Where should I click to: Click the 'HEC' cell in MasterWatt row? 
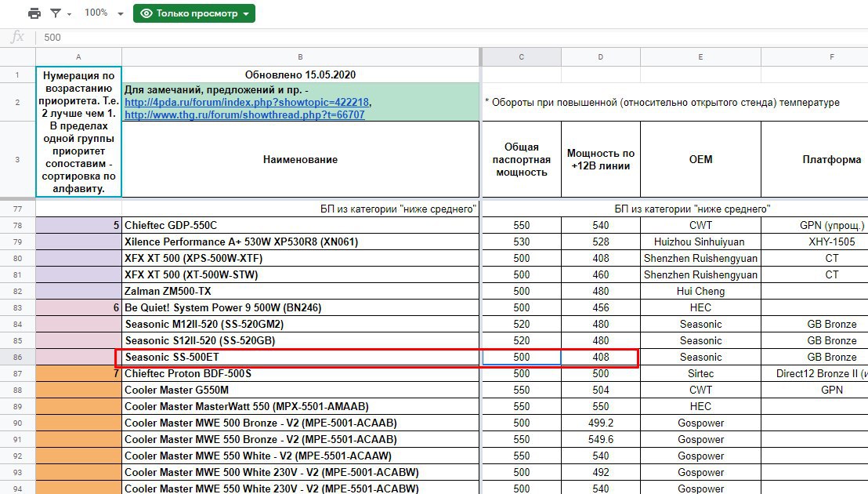click(701, 406)
